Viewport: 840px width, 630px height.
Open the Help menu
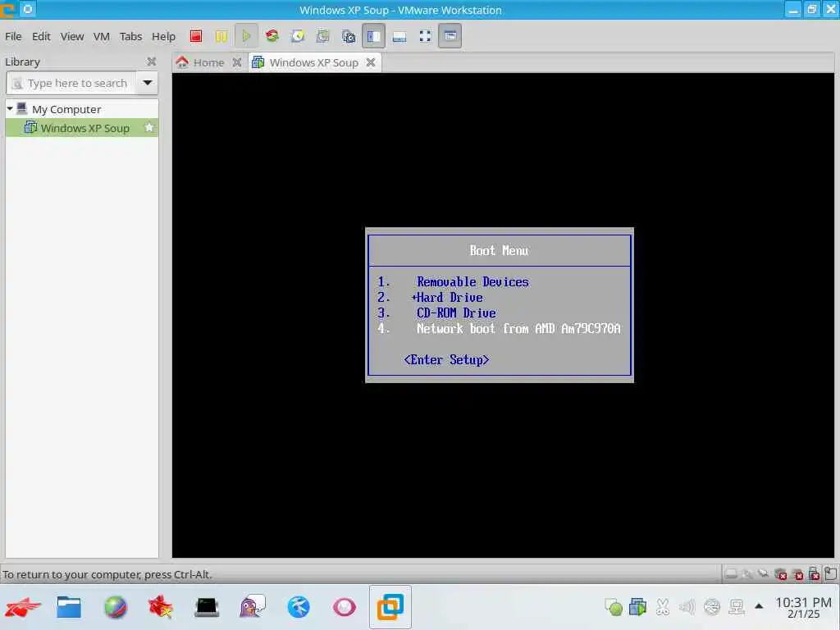click(x=163, y=36)
